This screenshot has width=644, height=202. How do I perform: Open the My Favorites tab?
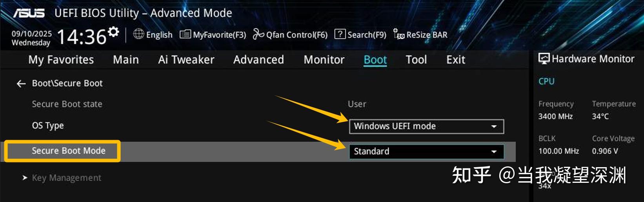61,60
